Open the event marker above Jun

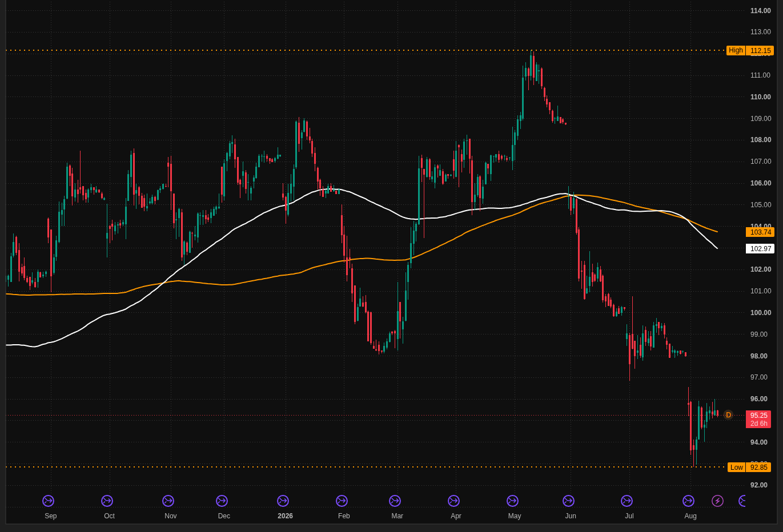pos(568,501)
